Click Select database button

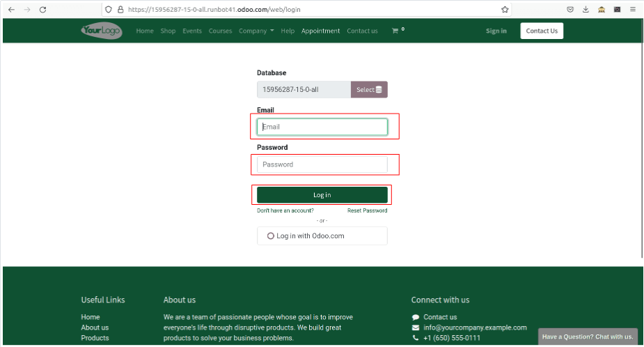(x=369, y=90)
